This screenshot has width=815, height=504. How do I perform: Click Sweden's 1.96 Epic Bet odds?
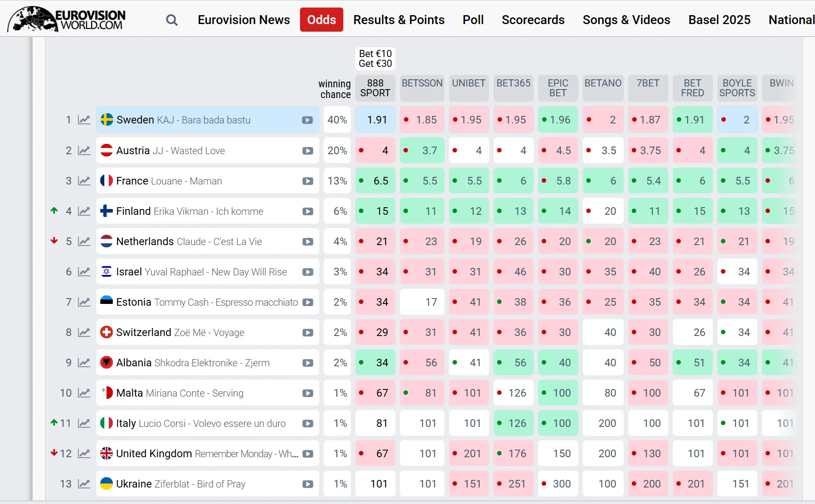click(558, 120)
